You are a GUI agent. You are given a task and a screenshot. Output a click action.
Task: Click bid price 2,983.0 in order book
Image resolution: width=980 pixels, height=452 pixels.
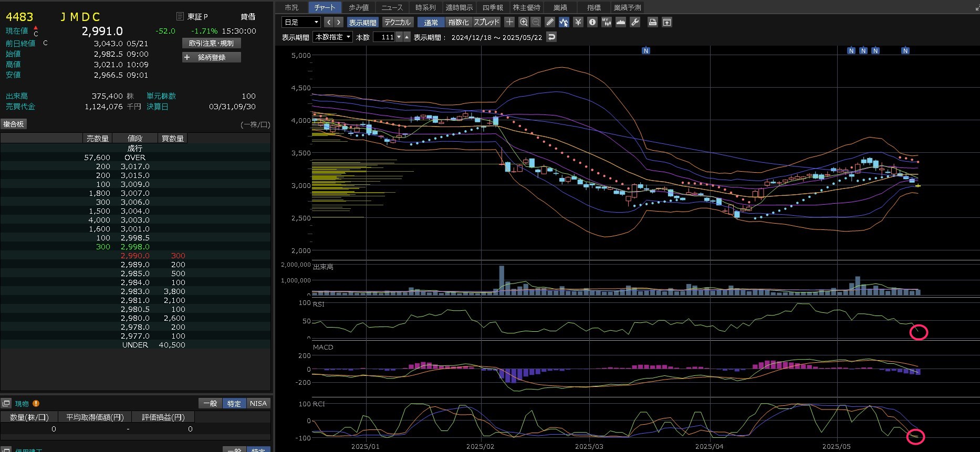135,291
